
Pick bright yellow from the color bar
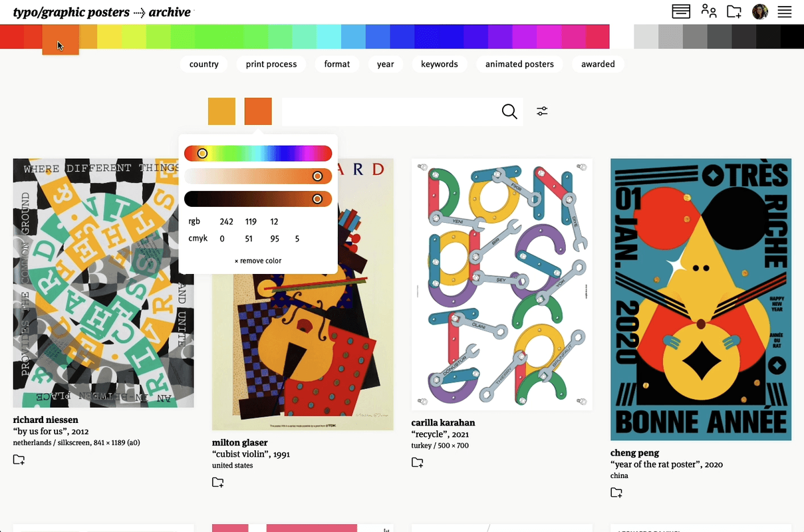pyautogui.click(x=109, y=37)
